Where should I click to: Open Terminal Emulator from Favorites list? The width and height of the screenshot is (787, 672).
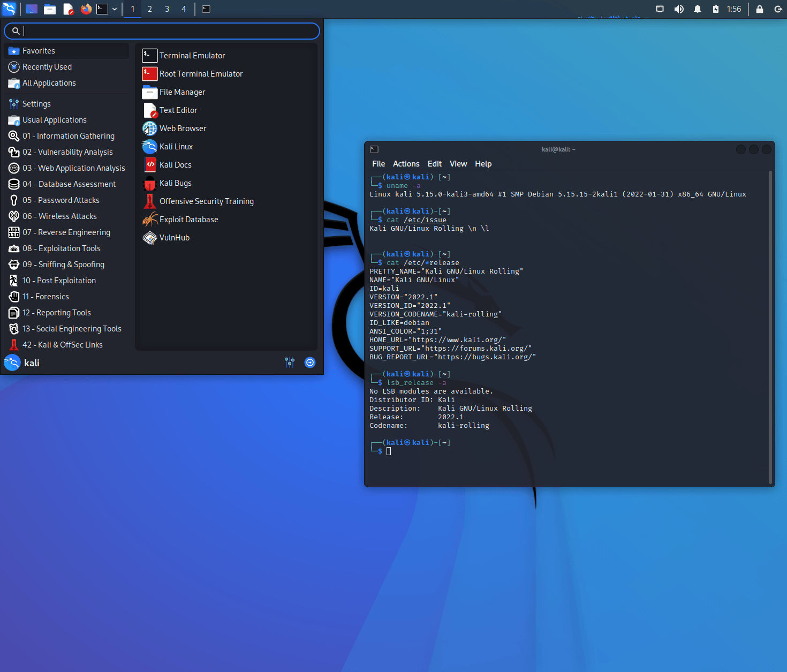click(x=192, y=56)
